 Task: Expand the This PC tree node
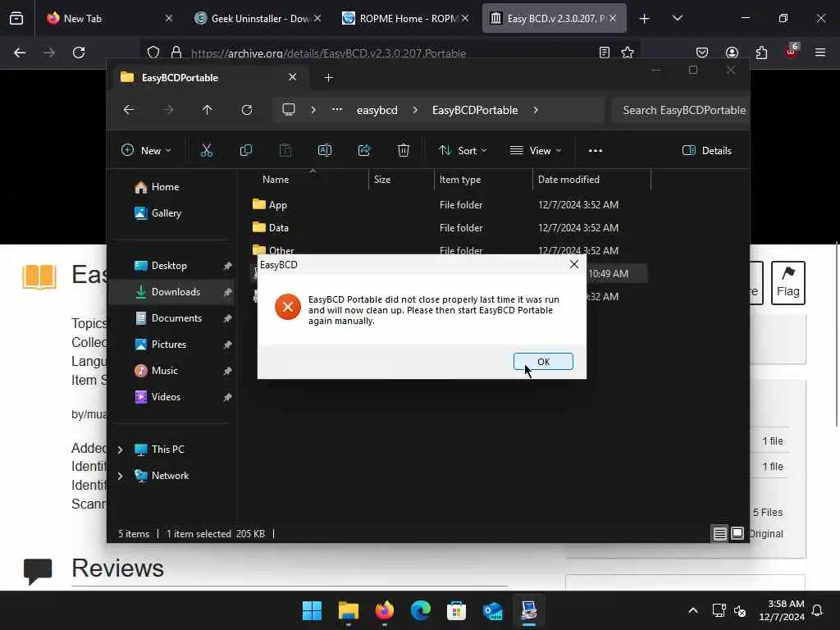point(121,450)
